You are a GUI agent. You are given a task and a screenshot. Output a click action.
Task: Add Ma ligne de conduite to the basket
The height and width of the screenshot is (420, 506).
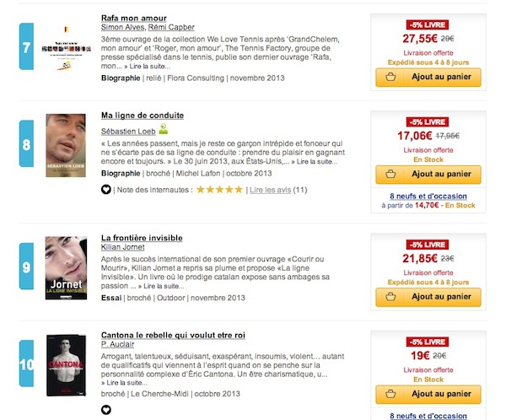click(x=428, y=175)
